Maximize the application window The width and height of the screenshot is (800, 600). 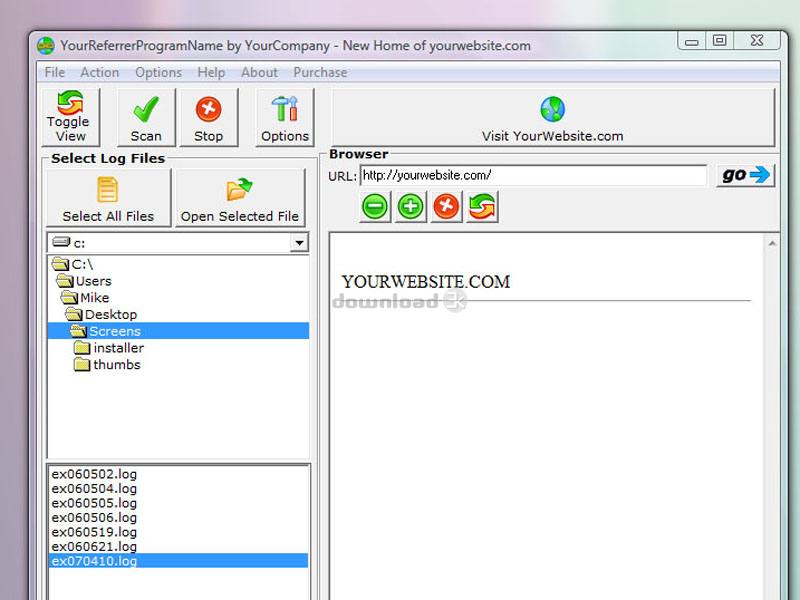coord(720,41)
